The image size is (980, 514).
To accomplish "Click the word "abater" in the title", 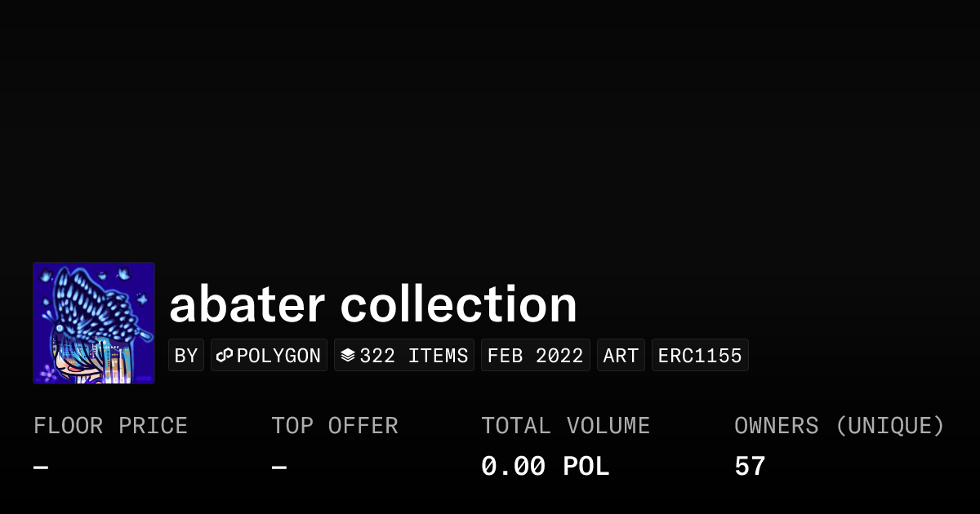I will click(247, 304).
